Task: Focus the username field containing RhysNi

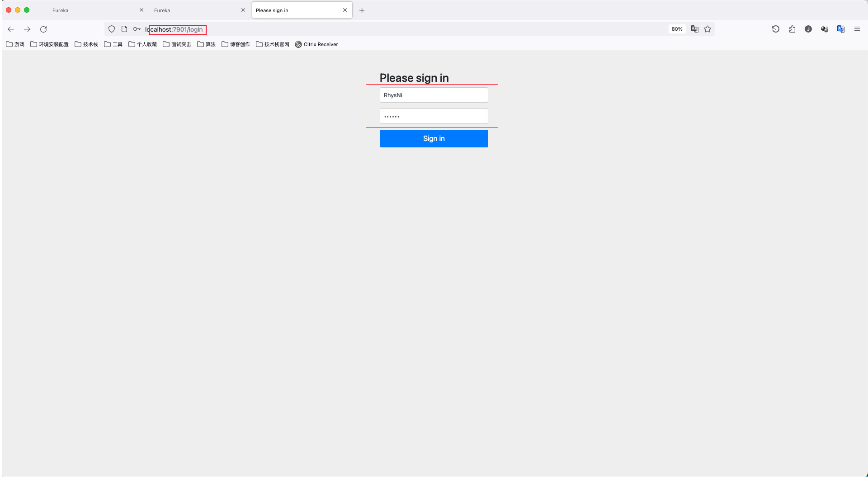Action: click(x=434, y=95)
